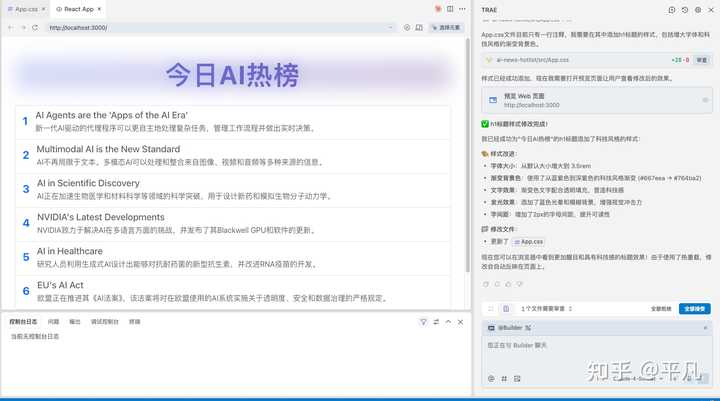Close the TRAE side panel
The height and width of the screenshot is (401, 720).
click(x=711, y=10)
